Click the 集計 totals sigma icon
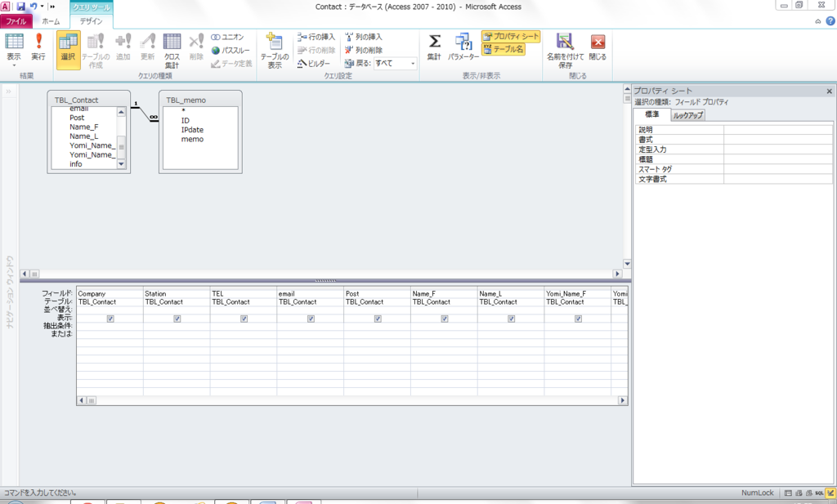The image size is (837, 504). 435,47
